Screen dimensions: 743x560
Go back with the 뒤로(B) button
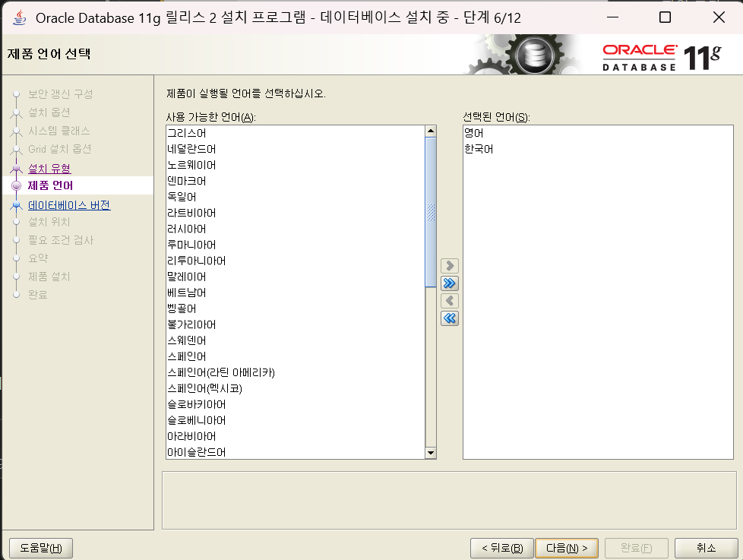[x=502, y=548]
